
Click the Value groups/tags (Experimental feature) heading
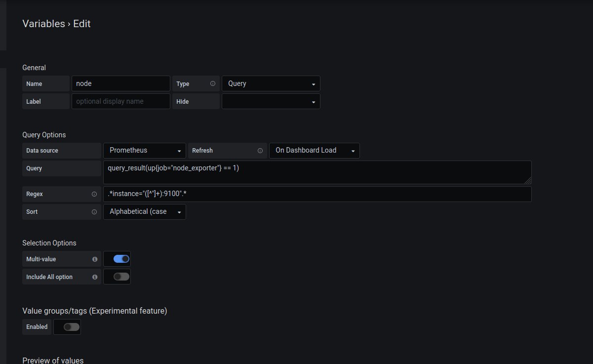95,311
